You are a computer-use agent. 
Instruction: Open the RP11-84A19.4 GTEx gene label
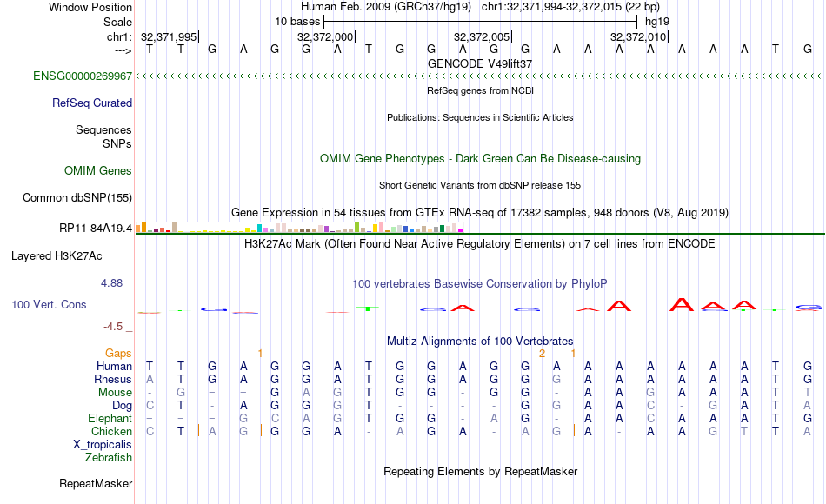[x=96, y=228]
